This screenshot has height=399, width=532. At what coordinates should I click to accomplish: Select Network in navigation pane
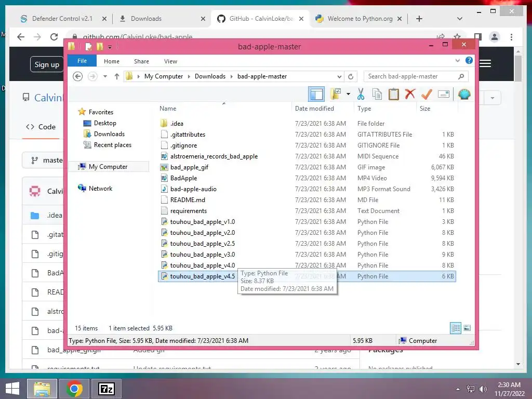pos(100,188)
